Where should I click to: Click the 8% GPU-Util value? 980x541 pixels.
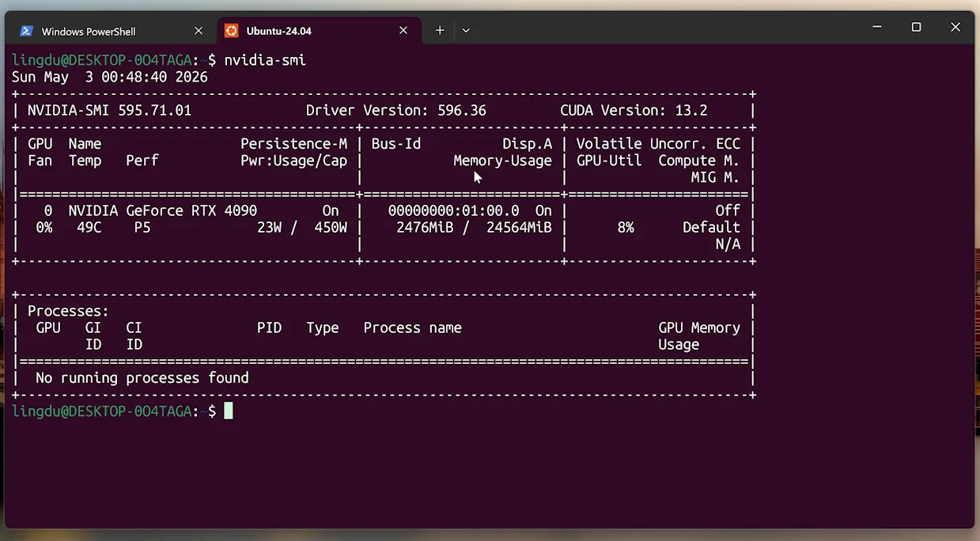coord(626,227)
